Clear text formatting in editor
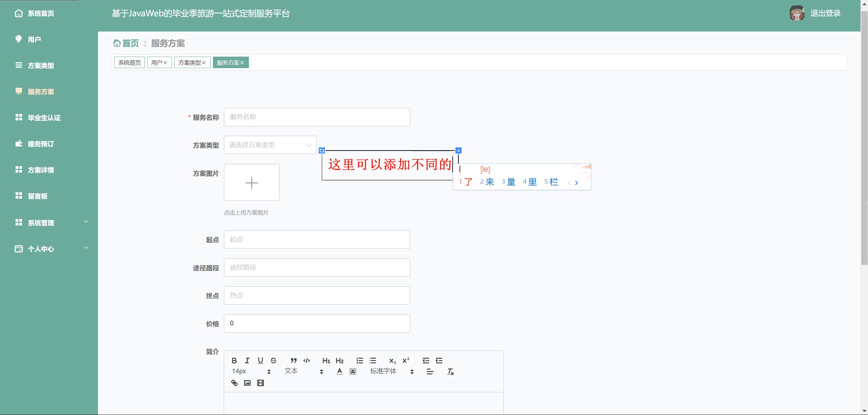Image resolution: width=868 pixels, height=415 pixels. pyautogui.click(x=450, y=372)
